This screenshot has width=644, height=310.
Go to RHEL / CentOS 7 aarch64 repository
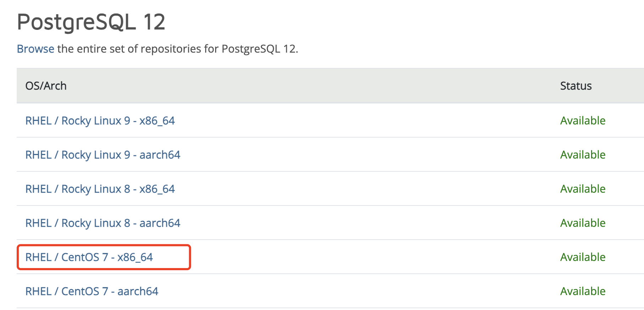pyautogui.click(x=92, y=292)
